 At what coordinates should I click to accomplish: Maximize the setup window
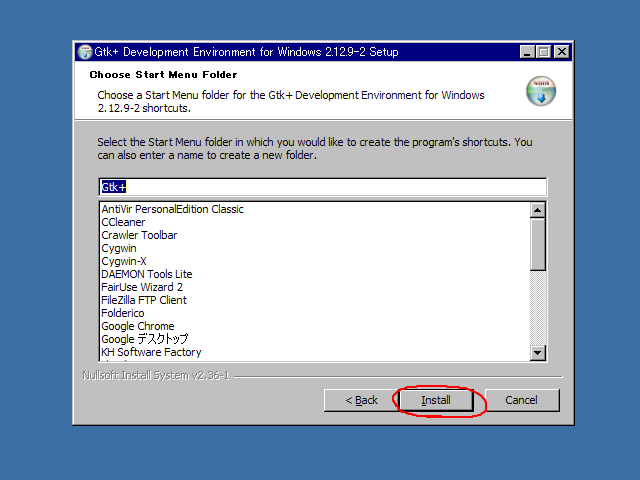coord(544,52)
